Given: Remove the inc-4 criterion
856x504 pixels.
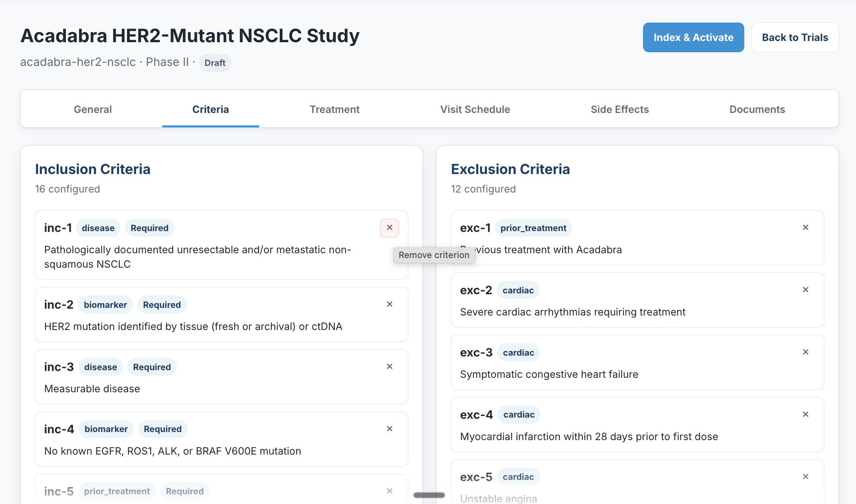Looking at the screenshot, I should [x=389, y=429].
